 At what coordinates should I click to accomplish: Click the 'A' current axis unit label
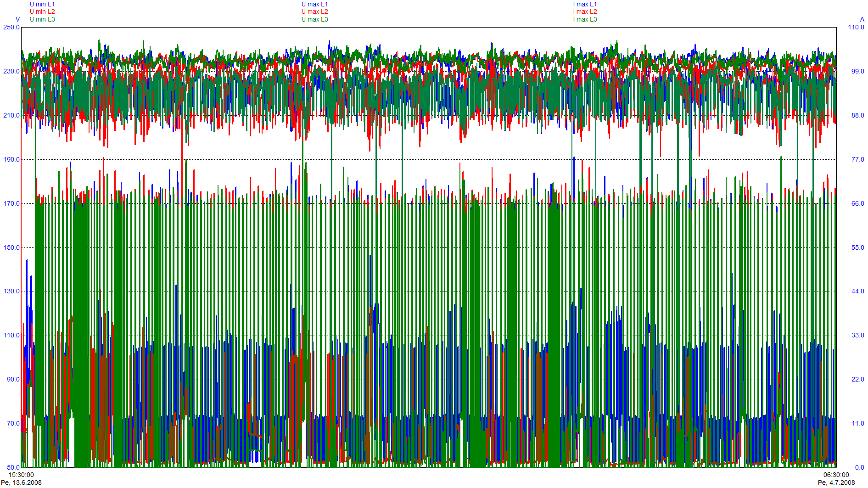pyautogui.click(x=862, y=19)
